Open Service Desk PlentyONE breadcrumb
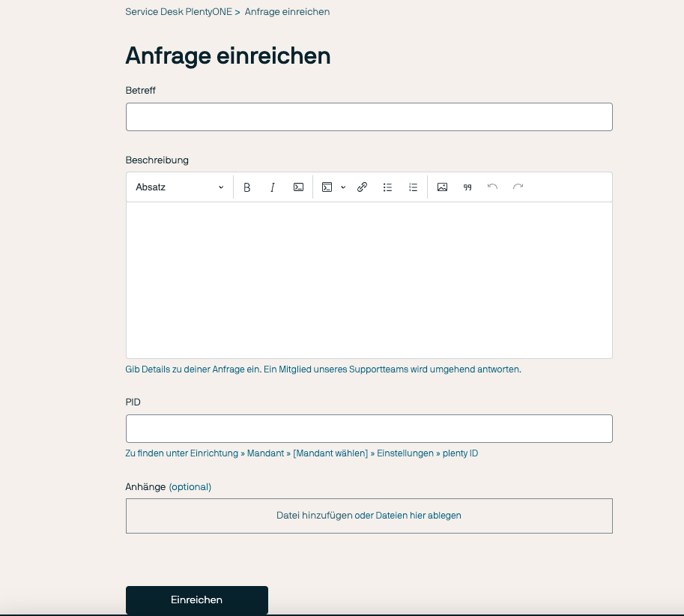 (x=178, y=11)
